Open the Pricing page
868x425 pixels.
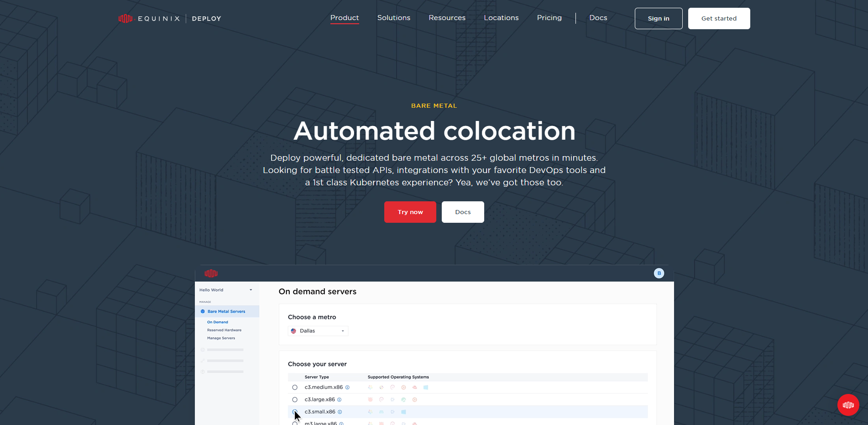549,18
